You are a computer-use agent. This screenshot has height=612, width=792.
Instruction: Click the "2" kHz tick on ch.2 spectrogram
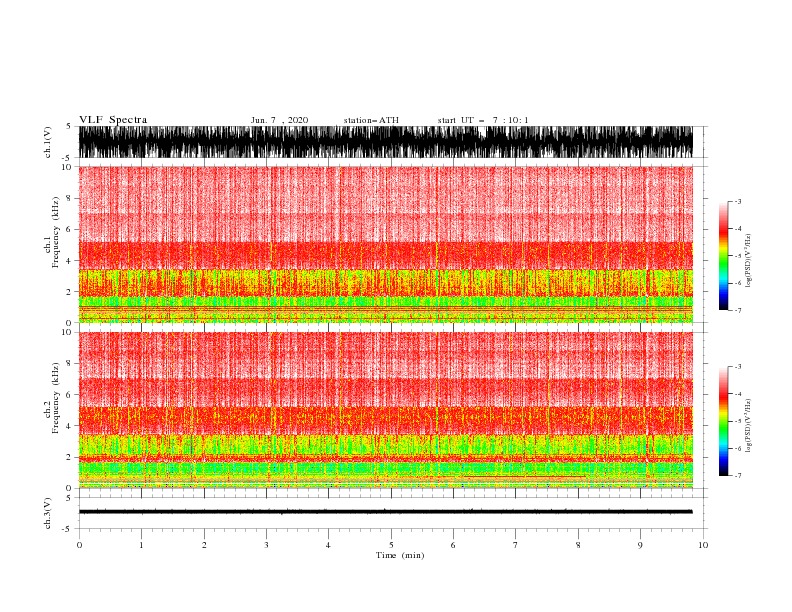[x=69, y=457]
